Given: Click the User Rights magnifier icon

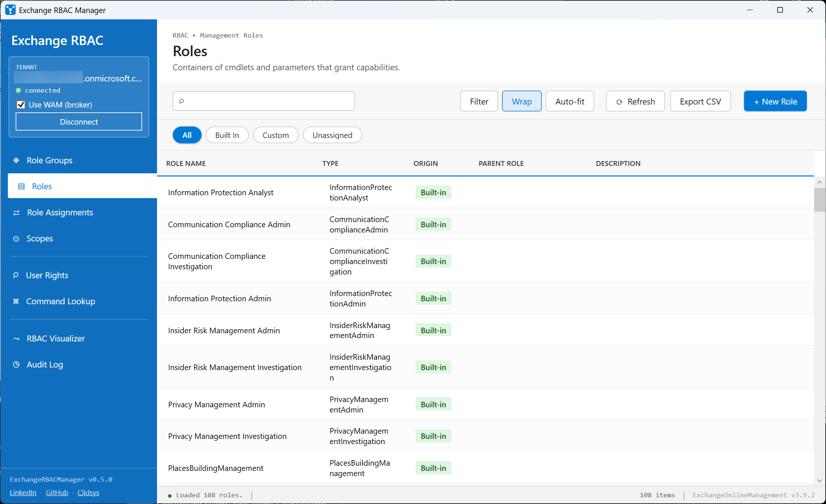Looking at the screenshot, I should (x=16, y=275).
